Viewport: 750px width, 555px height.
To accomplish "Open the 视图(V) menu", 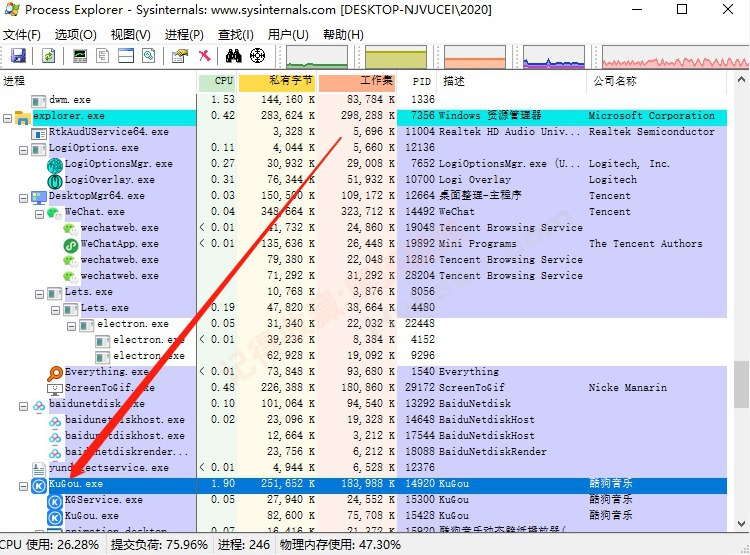I will click(131, 35).
